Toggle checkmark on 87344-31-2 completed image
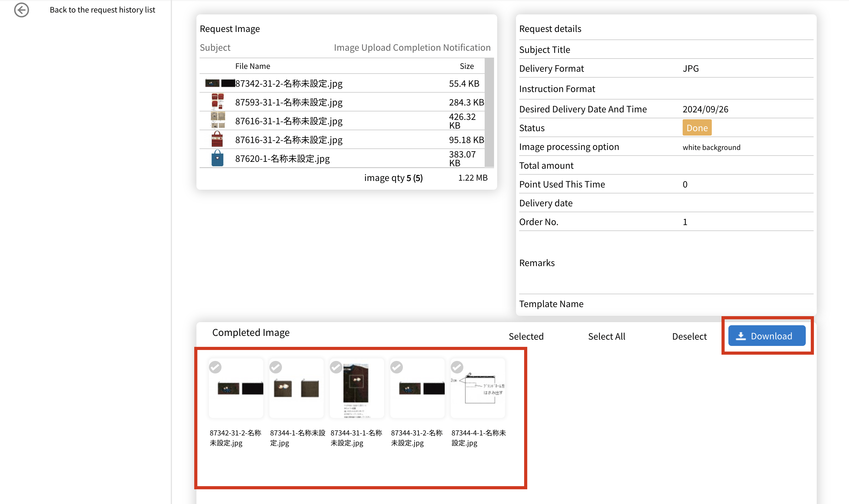The height and width of the screenshot is (504, 849). click(397, 367)
